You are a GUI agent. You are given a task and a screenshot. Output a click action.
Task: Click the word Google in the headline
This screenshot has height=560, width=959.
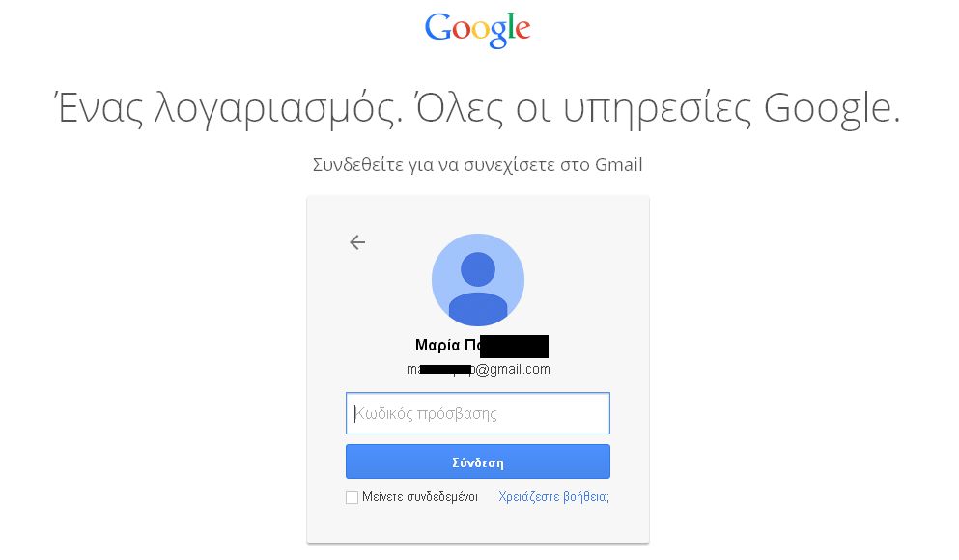click(832, 109)
